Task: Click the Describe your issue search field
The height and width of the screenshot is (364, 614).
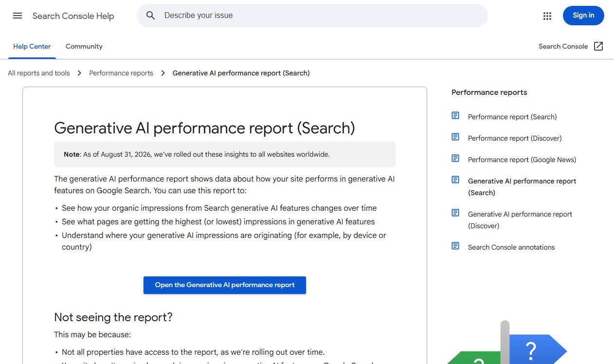Action: tap(312, 16)
